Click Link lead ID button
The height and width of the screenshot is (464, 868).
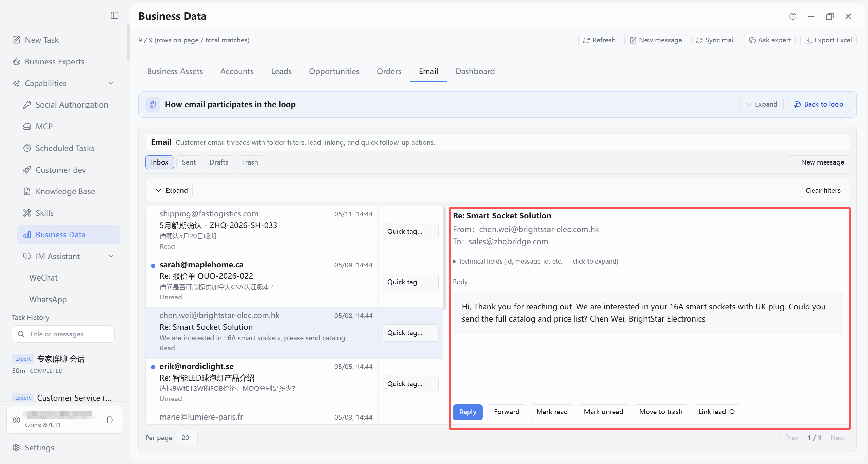point(716,412)
